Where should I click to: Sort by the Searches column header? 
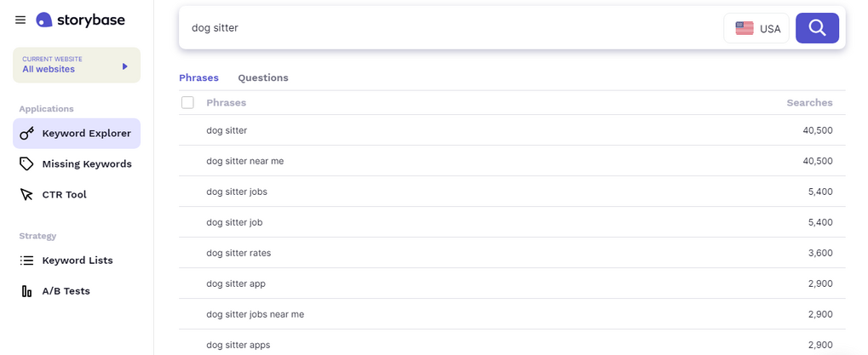809,103
